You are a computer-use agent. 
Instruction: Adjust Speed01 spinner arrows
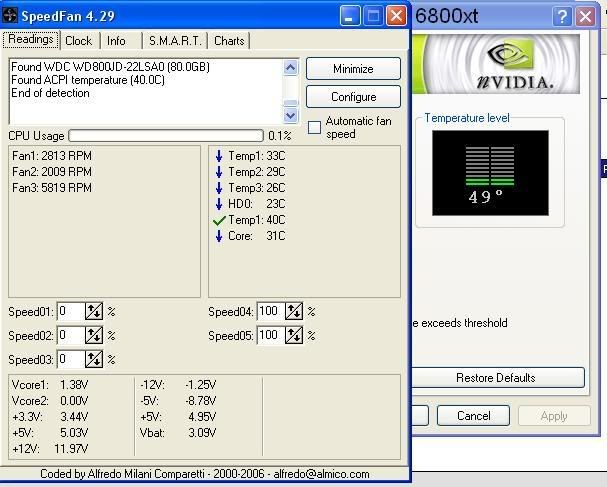click(94, 311)
